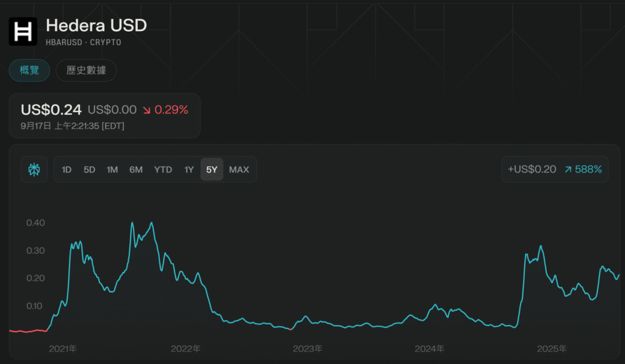This screenshot has height=364, width=625.
Task: Click the Hedera H logo icon
Action: pyautogui.click(x=23, y=31)
